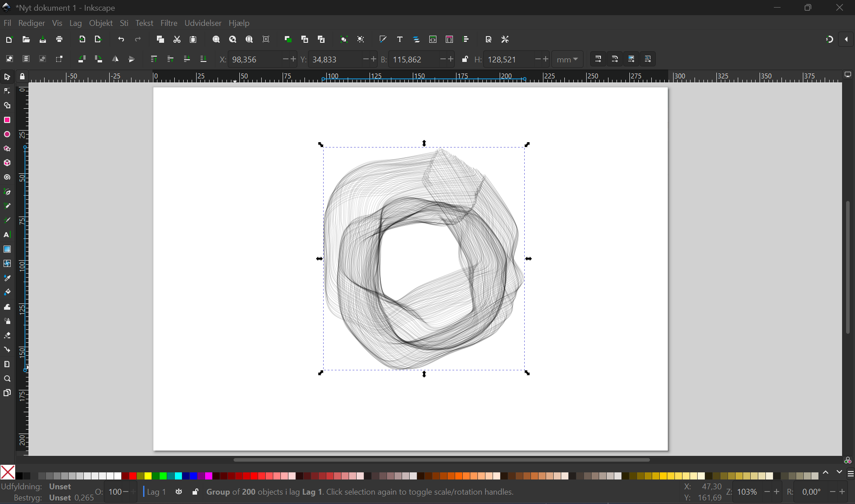Toggle the Lag 1 layer visibility eye
The width and height of the screenshot is (855, 504).
click(179, 492)
